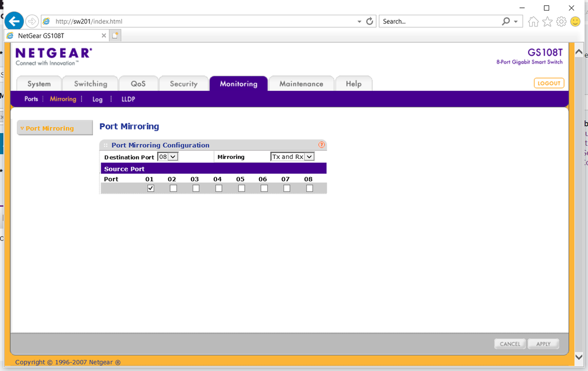Viewport: 588px width, 371px height.
Task: Open the browser home icon
Action: (x=533, y=22)
